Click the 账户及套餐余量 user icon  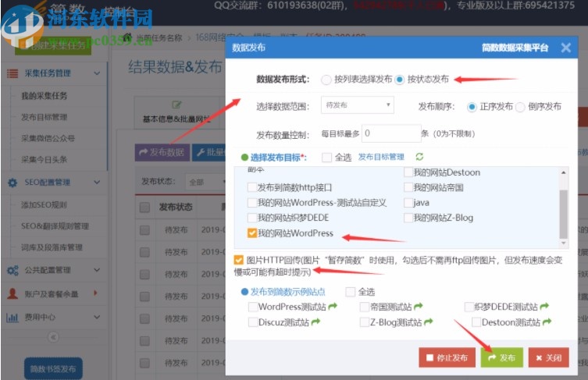click(12, 294)
